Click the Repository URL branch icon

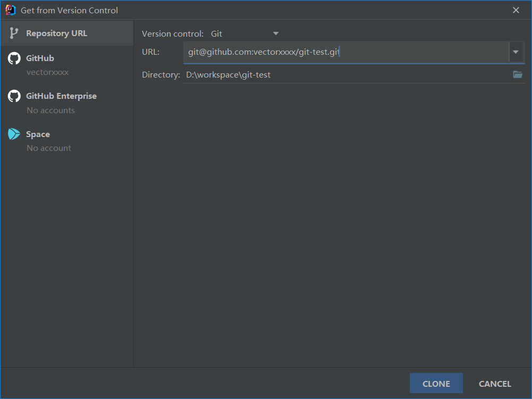pos(14,33)
